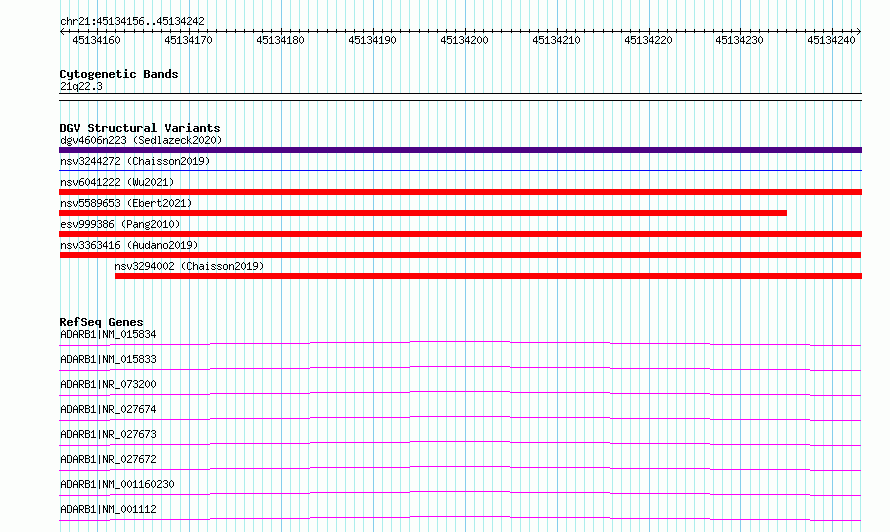Open the ADARB1|NM_015834 transcript label
890x532 pixels.
pyautogui.click(x=108, y=334)
